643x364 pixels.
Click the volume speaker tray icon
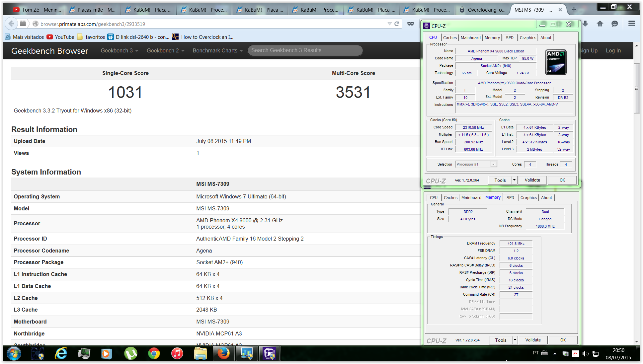585,354
